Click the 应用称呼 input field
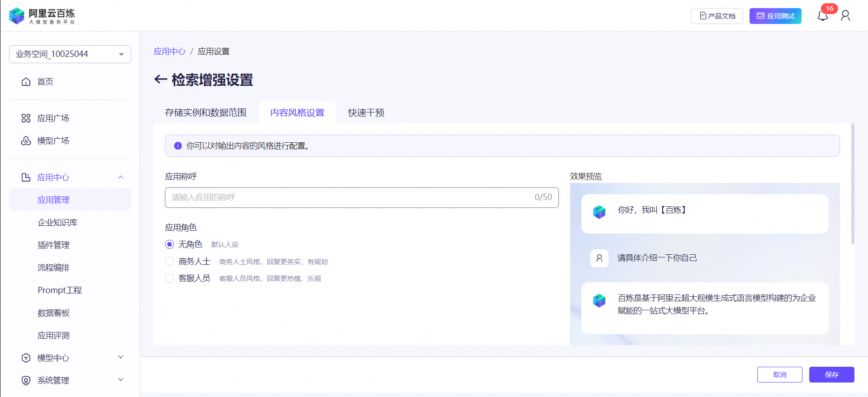 [x=362, y=197]
